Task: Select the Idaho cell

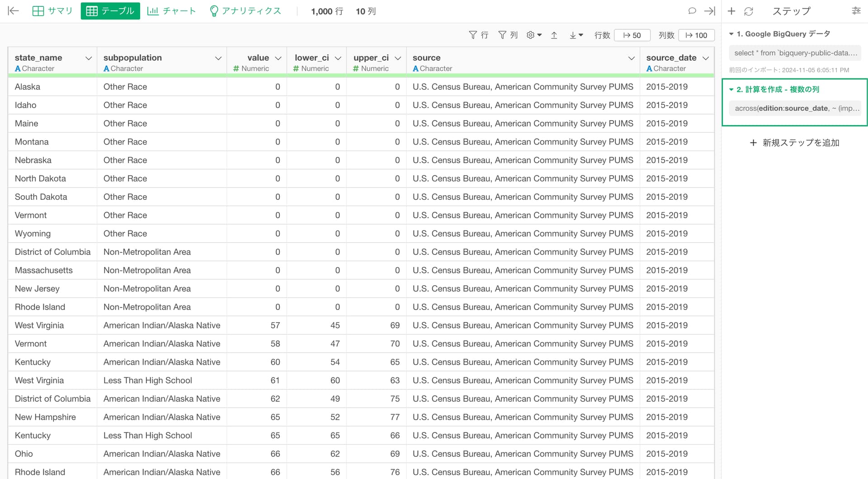Action: [52, 105]
